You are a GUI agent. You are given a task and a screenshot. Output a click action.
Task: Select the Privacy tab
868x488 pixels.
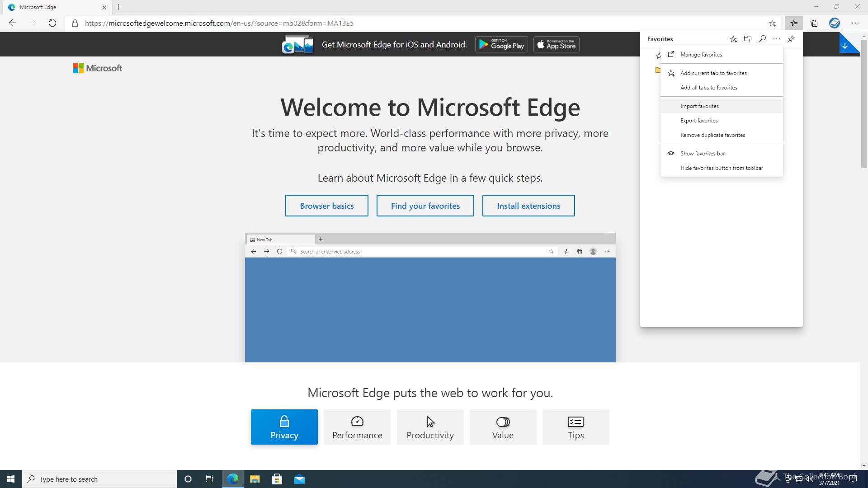click(284, 427)
